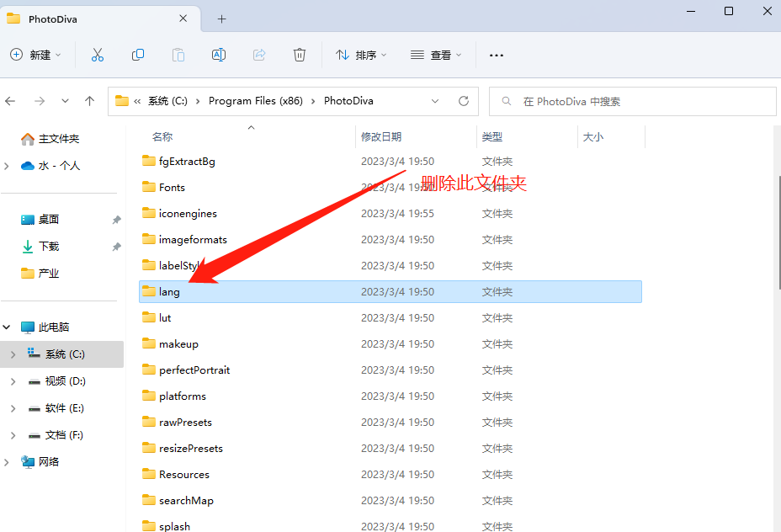Click the lut folder icon
This screenshot has width=781, height=532.
click(148, 317)
